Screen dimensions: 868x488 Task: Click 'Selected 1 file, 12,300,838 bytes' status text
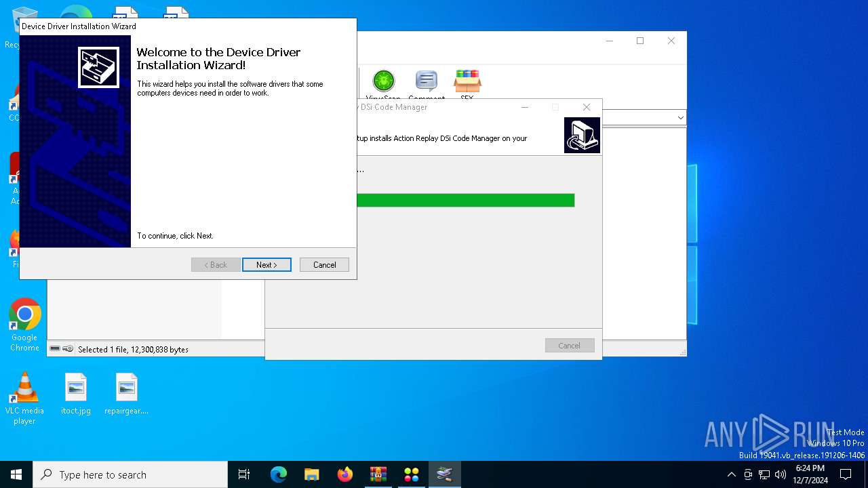(133, 350)
